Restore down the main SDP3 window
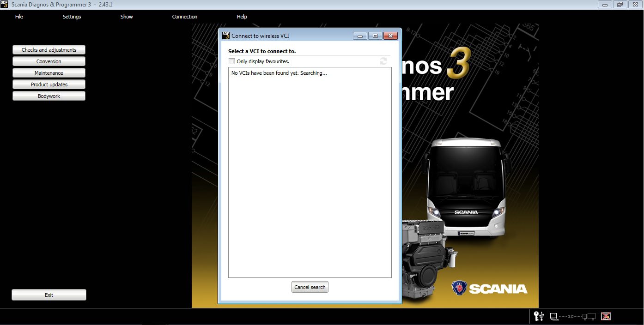This screenshot has height=325, width=644. 620,4
